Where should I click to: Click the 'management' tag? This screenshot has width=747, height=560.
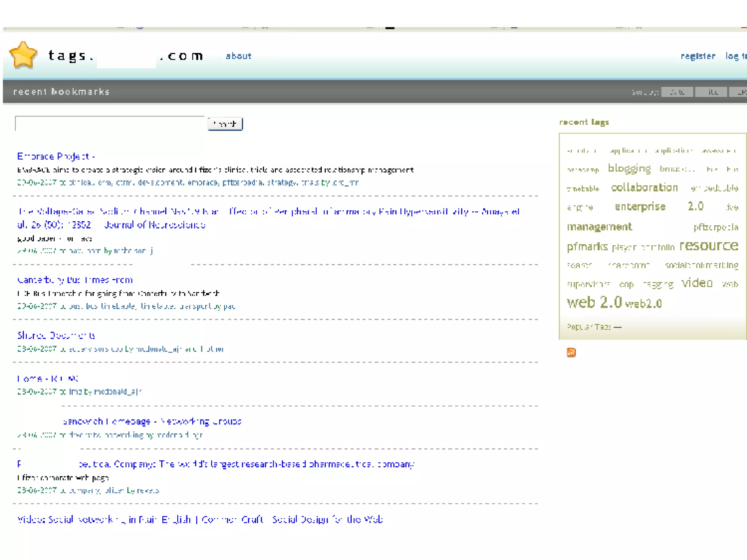(x=599, y=227)
